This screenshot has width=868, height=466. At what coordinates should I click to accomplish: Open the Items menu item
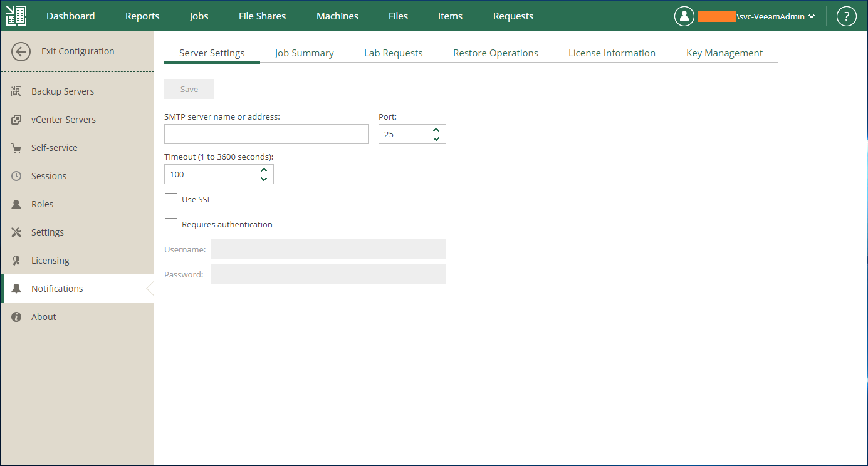(451, 16)
